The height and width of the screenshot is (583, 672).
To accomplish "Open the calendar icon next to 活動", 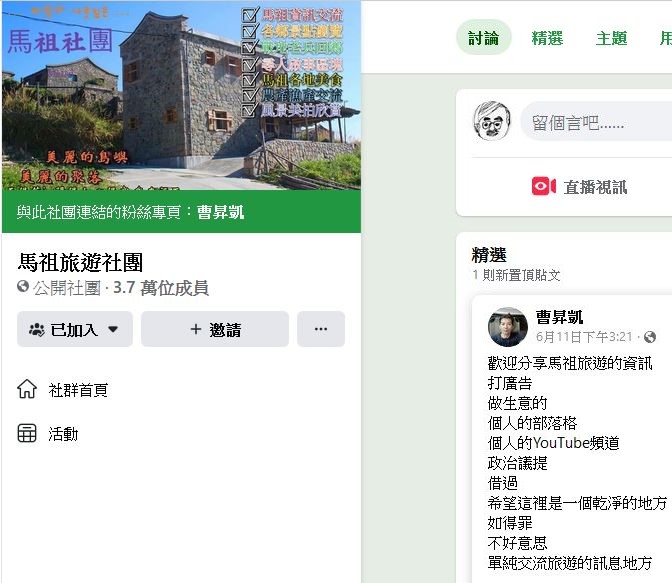I will 27,433.
